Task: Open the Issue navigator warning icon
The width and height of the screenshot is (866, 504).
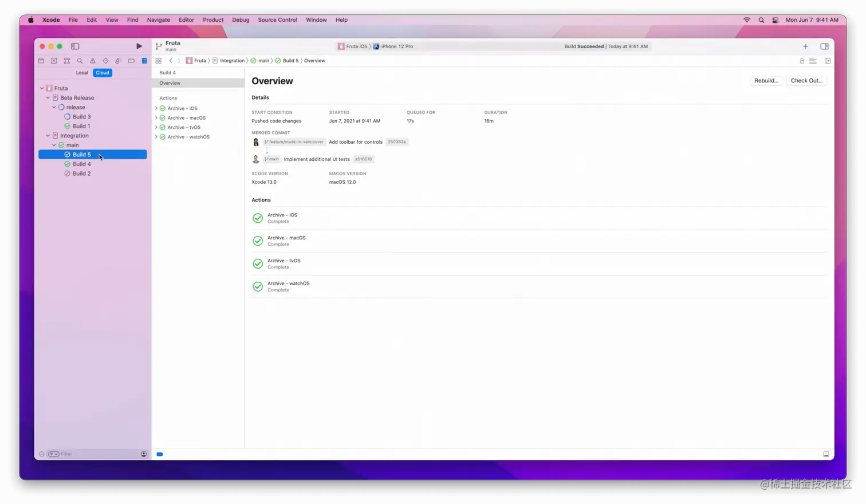Action: (x=93, y=61)
